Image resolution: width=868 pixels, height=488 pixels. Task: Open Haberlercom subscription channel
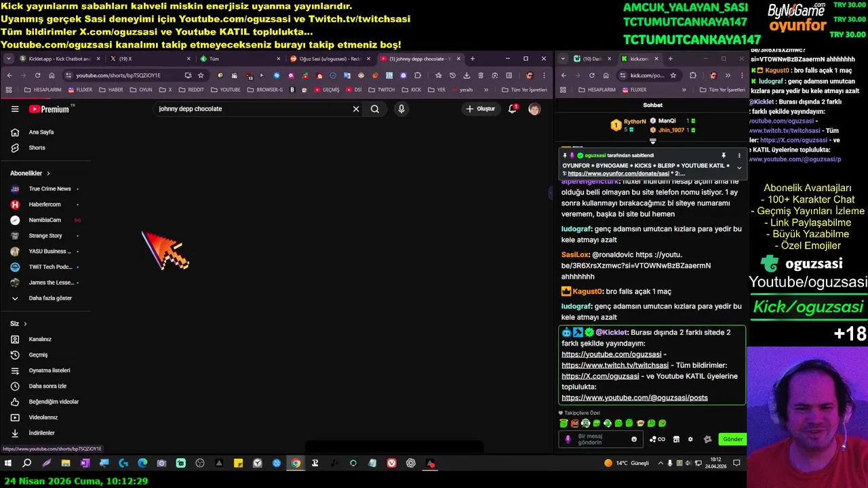(x=46, y=205)
